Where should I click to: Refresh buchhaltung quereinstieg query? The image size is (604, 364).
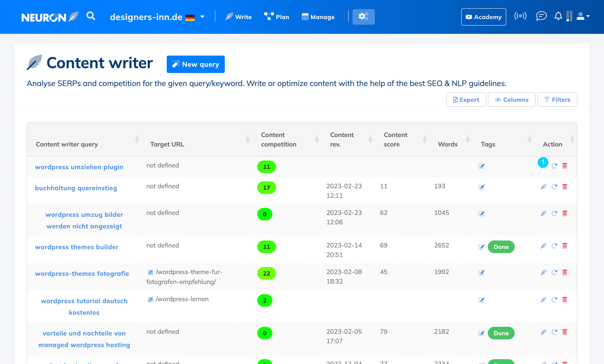click(x=554, y=187)
